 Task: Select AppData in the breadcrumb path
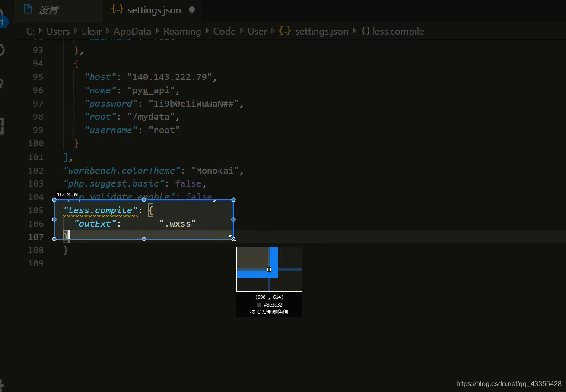point(132,31)
